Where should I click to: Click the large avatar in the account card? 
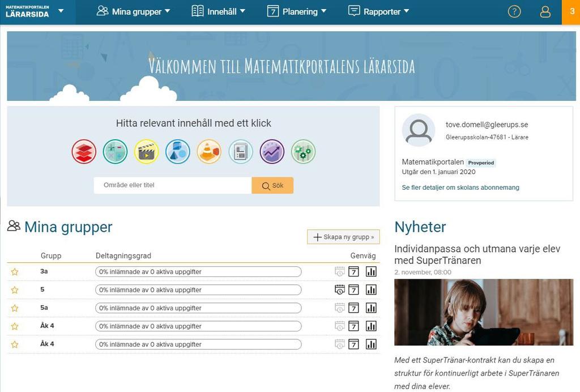[x=419, y=130]
